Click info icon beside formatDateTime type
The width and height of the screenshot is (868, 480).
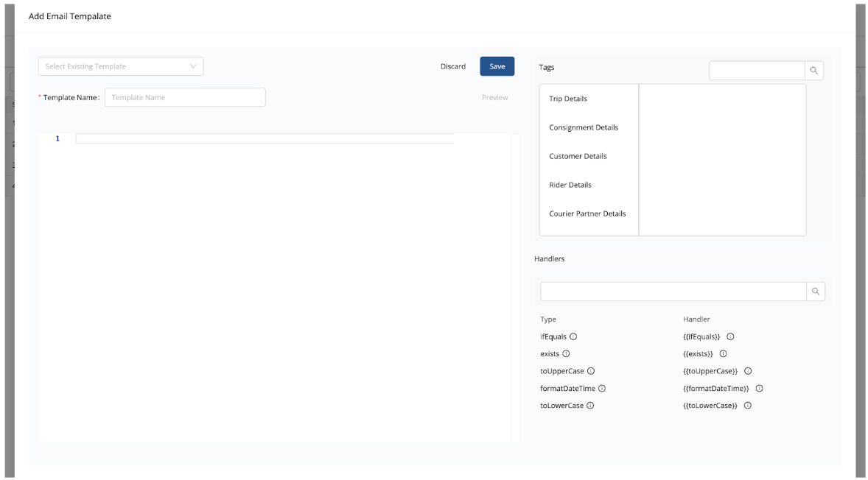[x=602, y=389]
